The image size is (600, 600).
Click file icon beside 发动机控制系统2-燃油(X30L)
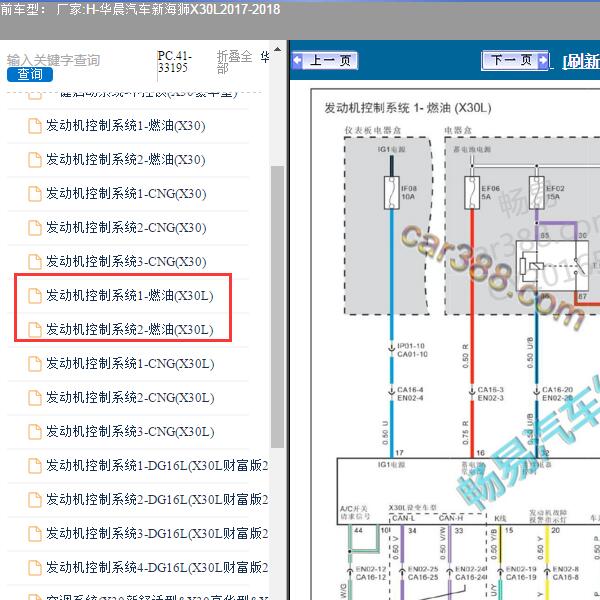click(x=35, y=330)
